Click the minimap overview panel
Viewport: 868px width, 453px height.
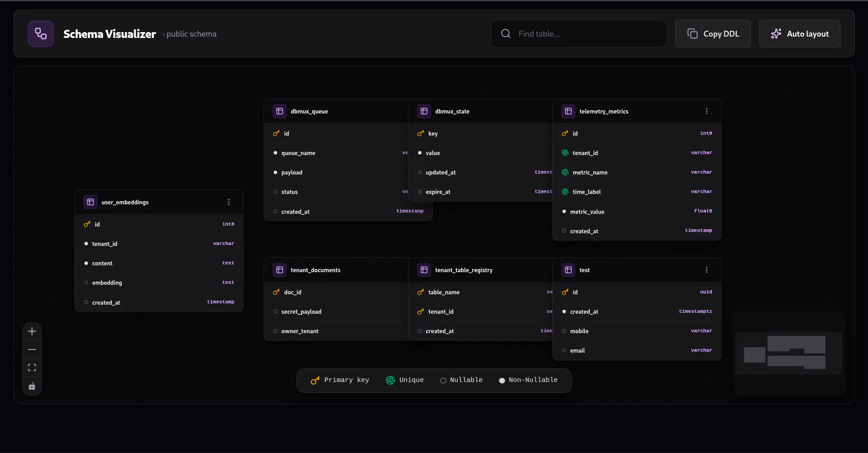789,353
